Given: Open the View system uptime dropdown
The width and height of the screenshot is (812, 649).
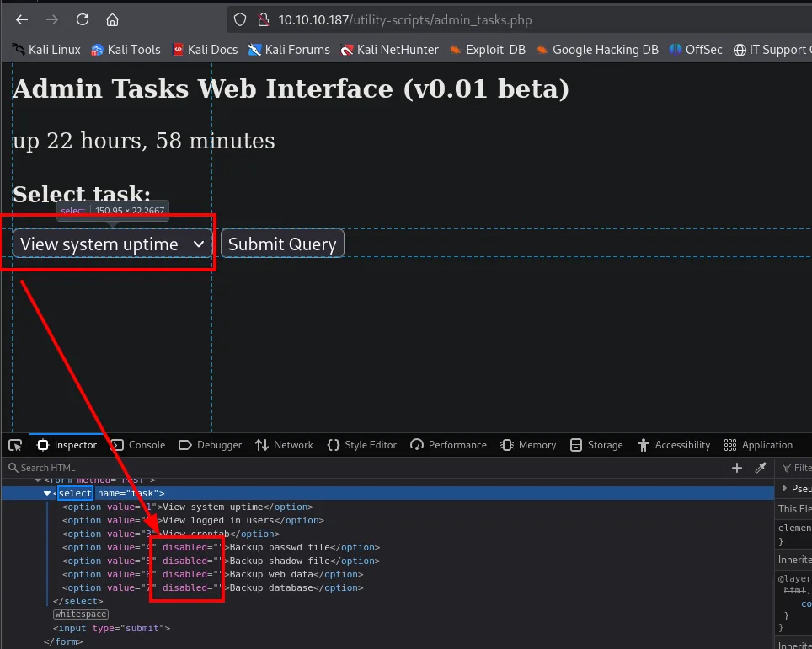Looking at the screenshot, I should coord(112,244).
